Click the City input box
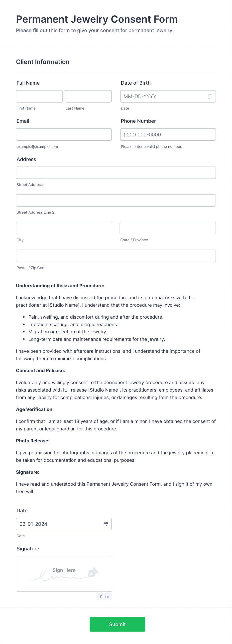The image size is (232, 644). tap(64, 228)
